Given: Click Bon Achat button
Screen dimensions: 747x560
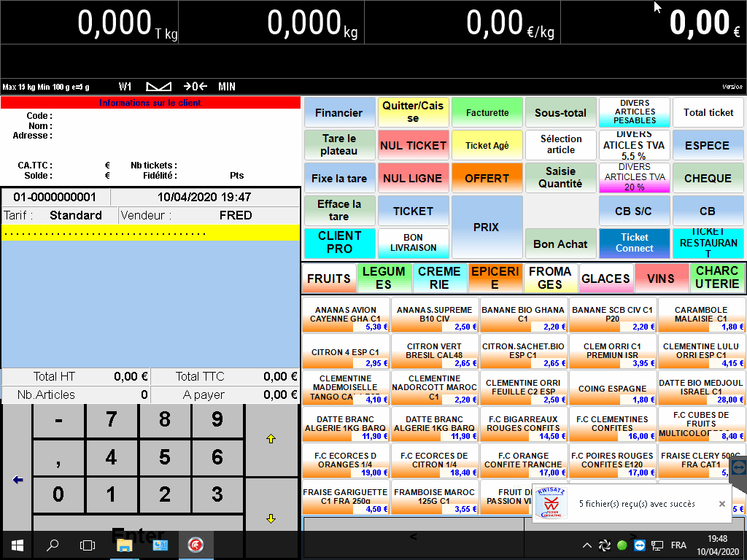Looking at the screenshot, I should point(561,244).
